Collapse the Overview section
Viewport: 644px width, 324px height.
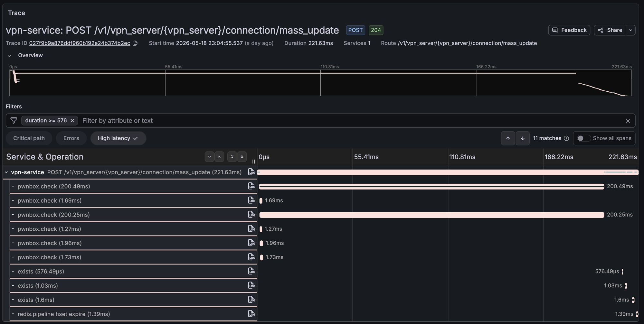point(9,56)
